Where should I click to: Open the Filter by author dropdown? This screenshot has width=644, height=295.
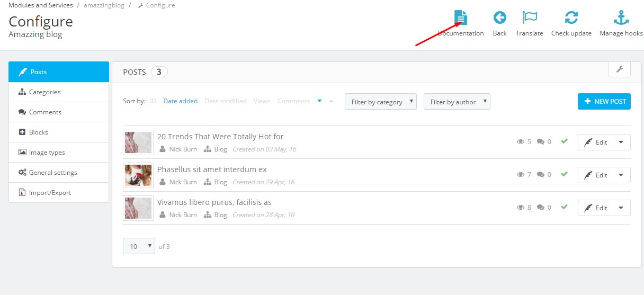click(x=457, y=102)
